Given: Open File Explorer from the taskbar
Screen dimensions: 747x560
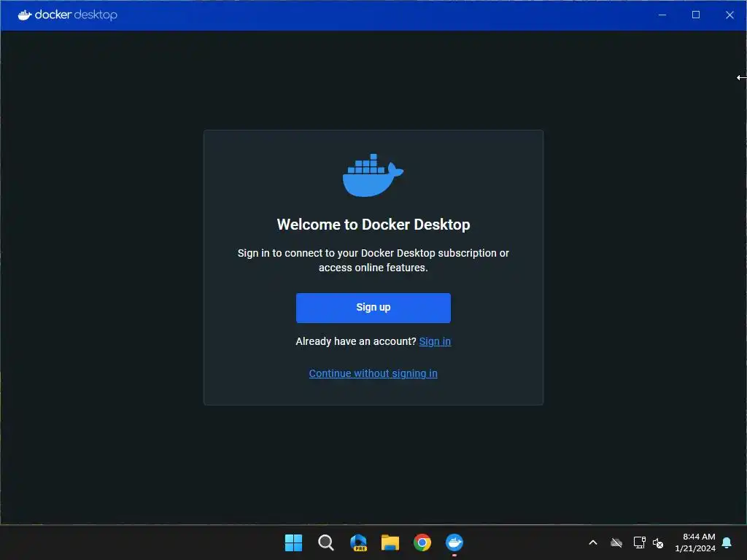Looking at the screenshot, I should (390, 542).
